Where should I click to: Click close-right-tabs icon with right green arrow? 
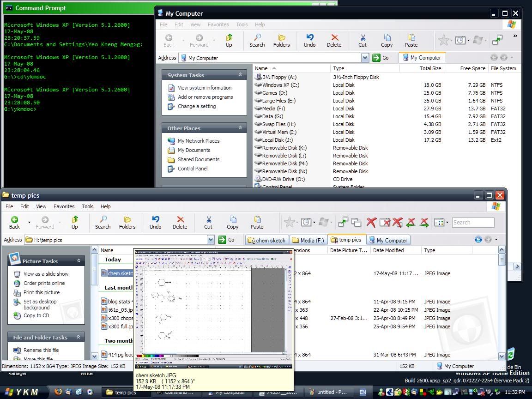point(424,222)
